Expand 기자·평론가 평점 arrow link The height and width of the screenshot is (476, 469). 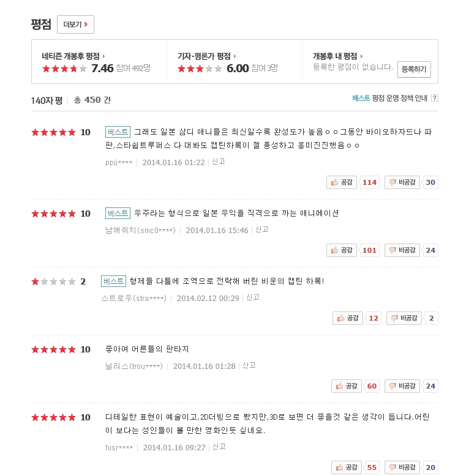click(x=207, y=56)
